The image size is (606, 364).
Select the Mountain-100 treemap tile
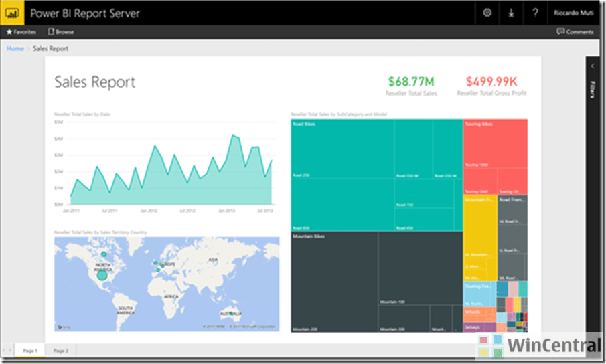click(x=421, y=268)
